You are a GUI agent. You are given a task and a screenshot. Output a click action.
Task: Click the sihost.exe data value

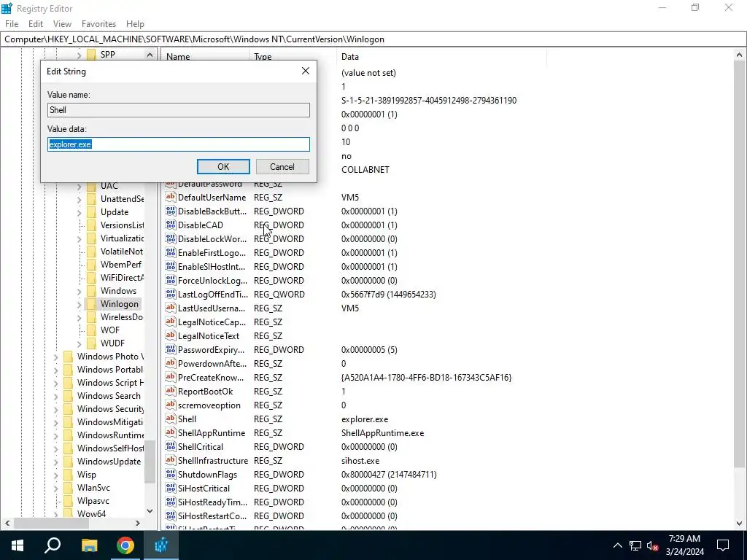(x=360, y=461)
